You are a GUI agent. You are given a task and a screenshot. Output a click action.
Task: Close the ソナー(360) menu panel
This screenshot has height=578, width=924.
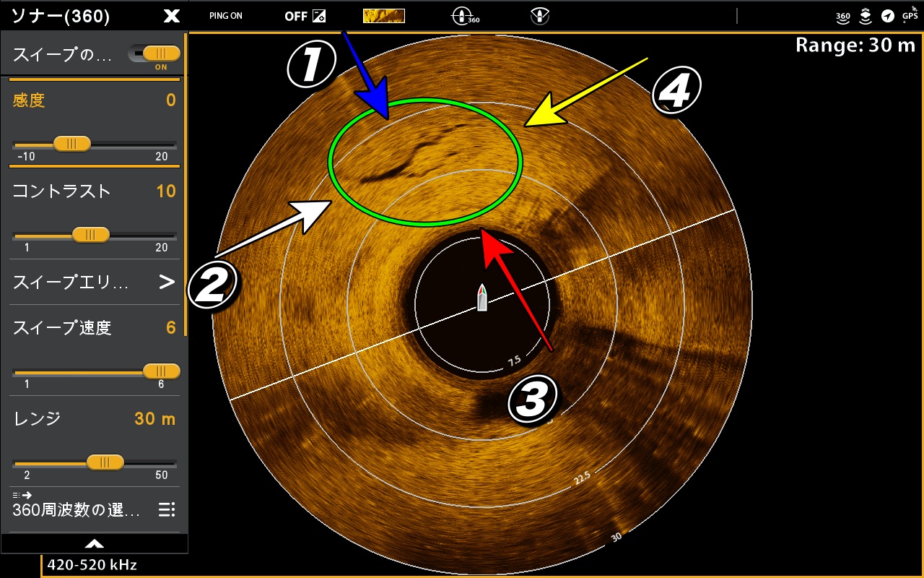point(171,16)
